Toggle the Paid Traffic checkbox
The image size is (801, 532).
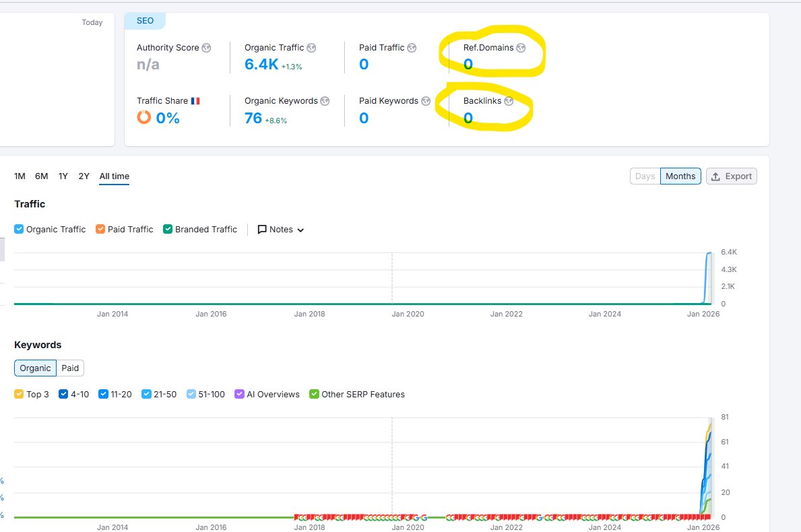(x=100, y=229)
